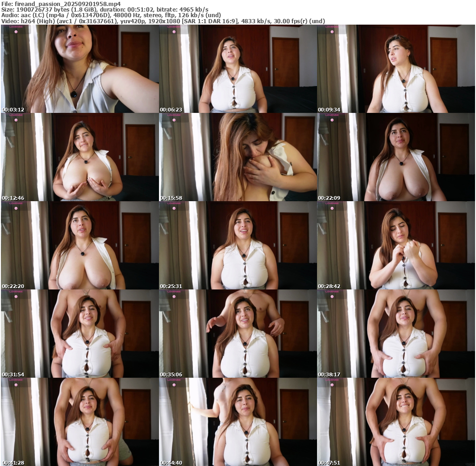Open the frame stamped 00:25:31
Viewport: 476px width, 466px height.
tap(238, 245)
